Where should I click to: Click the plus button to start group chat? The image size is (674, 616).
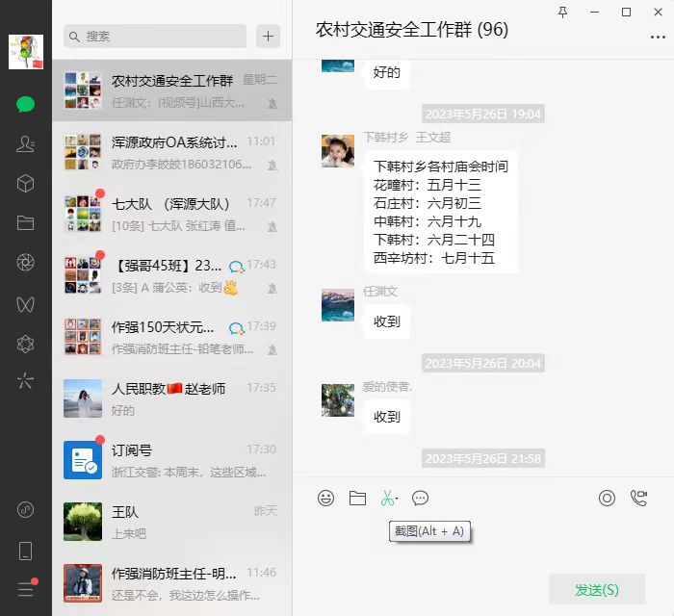click(x=269, y=37)
